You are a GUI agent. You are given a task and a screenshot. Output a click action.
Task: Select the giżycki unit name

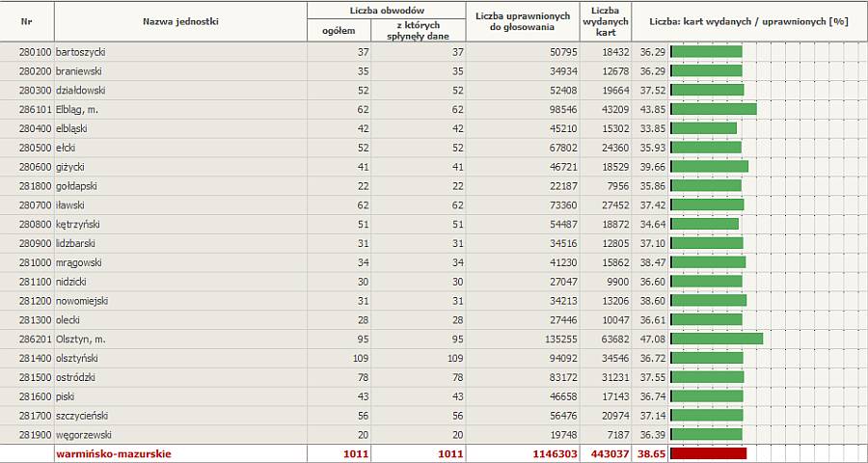point(69,167)
